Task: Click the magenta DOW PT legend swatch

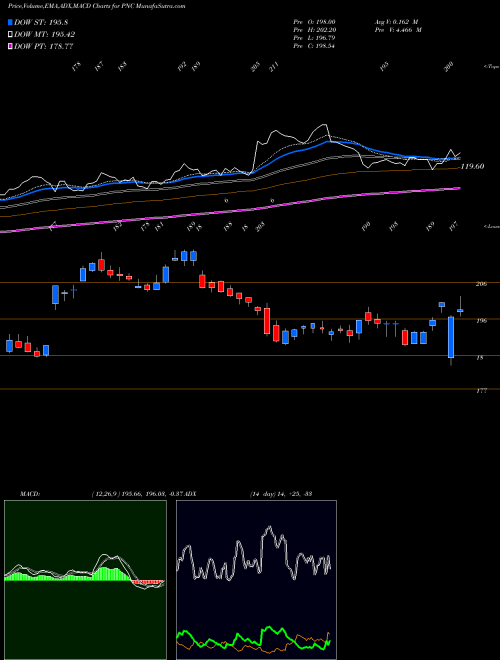Action: point(10,46)
